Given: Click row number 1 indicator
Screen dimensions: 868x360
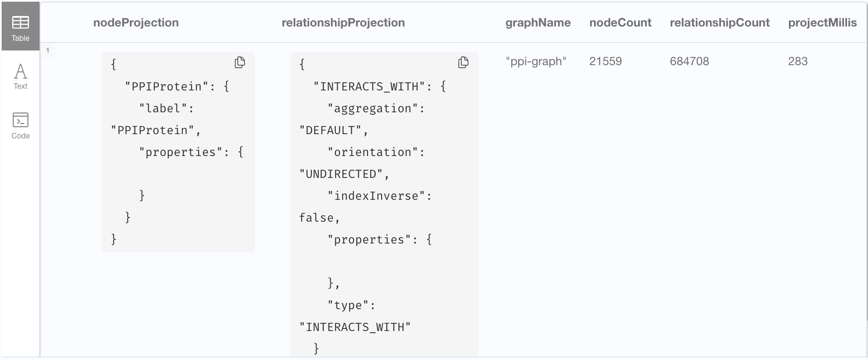Looking at the screenshot, I should (x=47, y=50).
